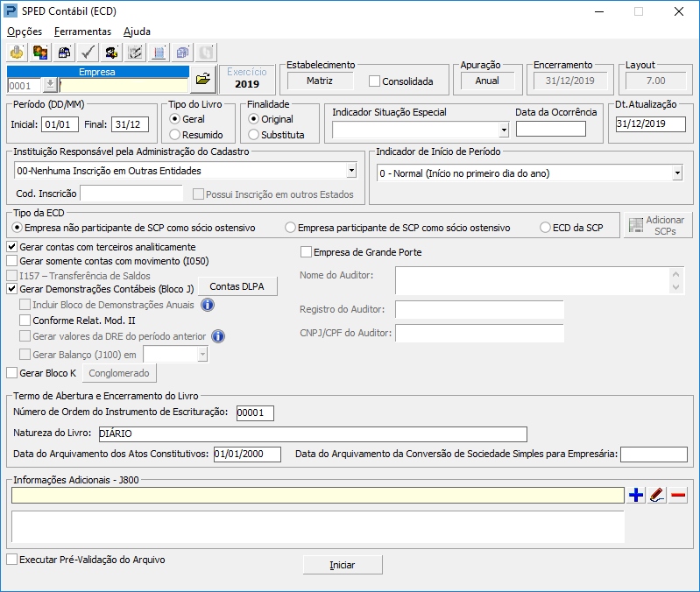Click the Período Final date field
Viewport: 700px width, 592px height.
tap(130, 124)
